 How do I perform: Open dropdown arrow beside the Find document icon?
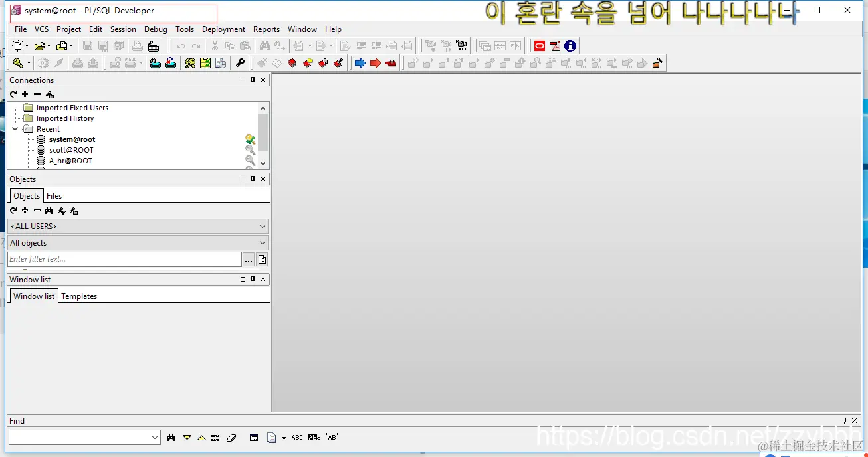284,438
